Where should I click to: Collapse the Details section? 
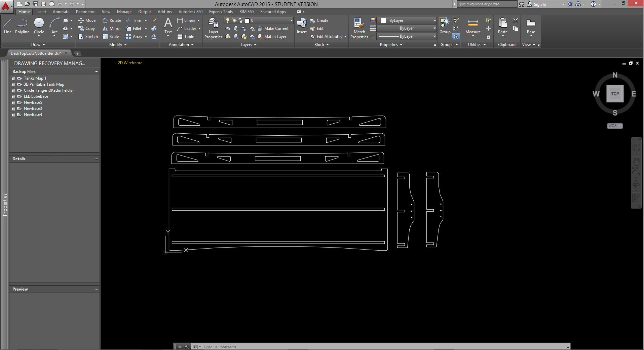(97, 159)
